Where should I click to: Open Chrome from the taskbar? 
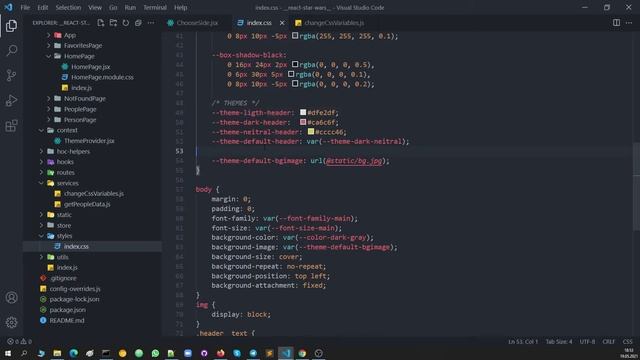302,353
